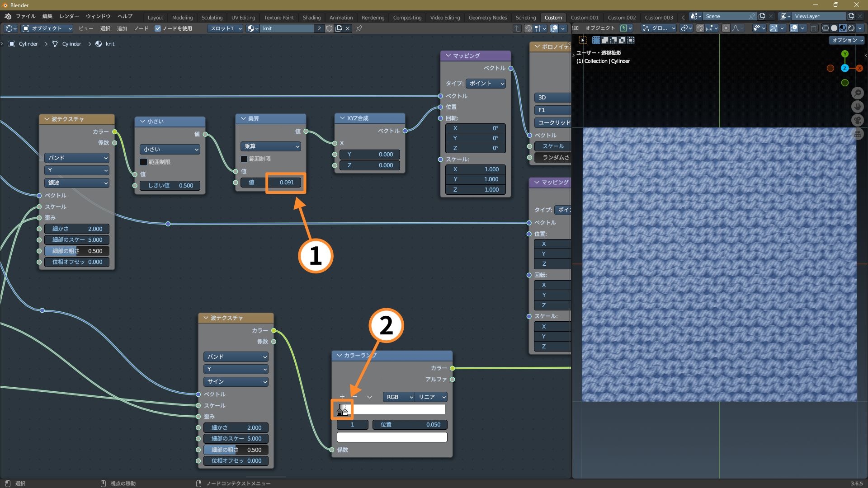Toggle the proportional editing icon
The width and height of the screenshot is (868, 488).
tap(726, 28)
